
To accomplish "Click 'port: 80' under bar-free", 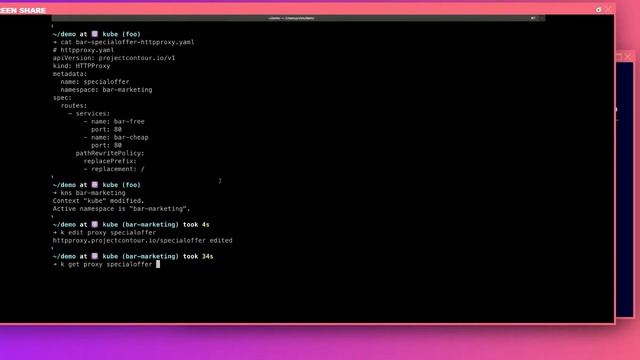I will click(106, 129).
